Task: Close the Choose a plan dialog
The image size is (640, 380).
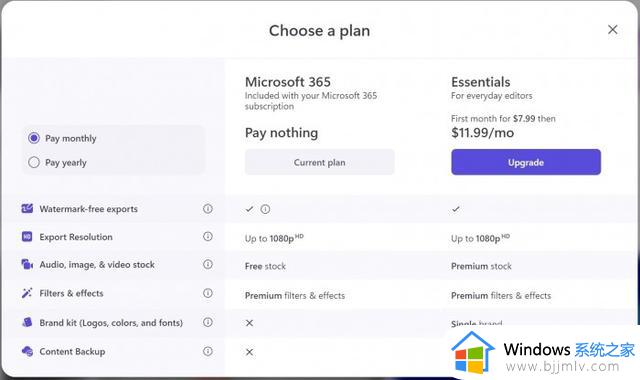Action: click(612, 29)
